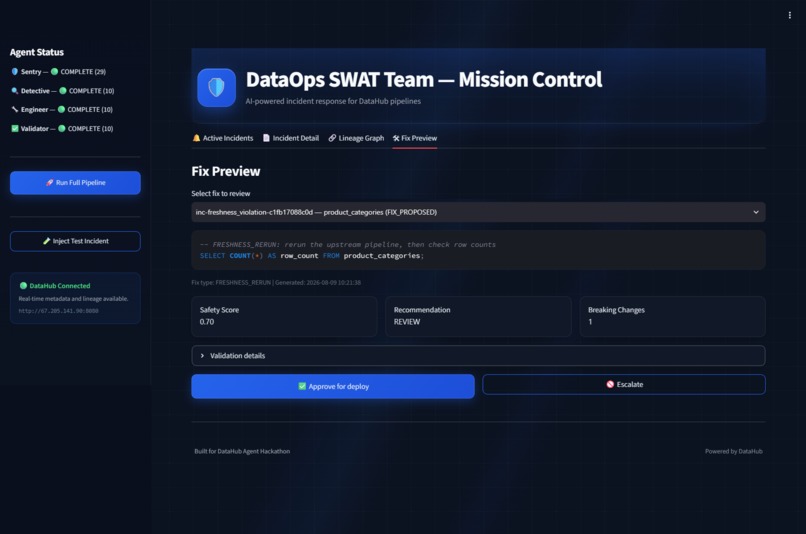Click the Select fix to review label
This screenshot has width=806, height=534.
coord(221,193)
